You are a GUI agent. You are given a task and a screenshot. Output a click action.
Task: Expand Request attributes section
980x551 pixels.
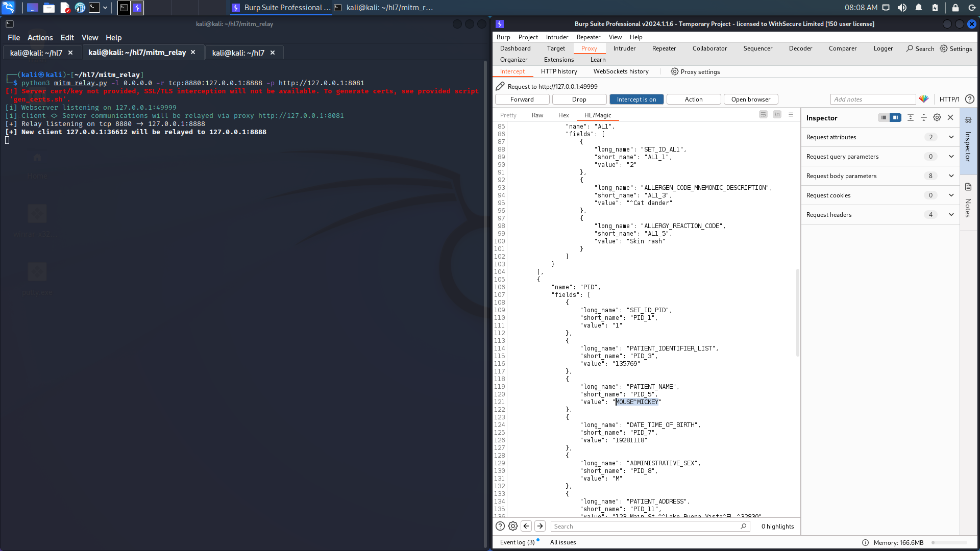[x=951, y=137]
